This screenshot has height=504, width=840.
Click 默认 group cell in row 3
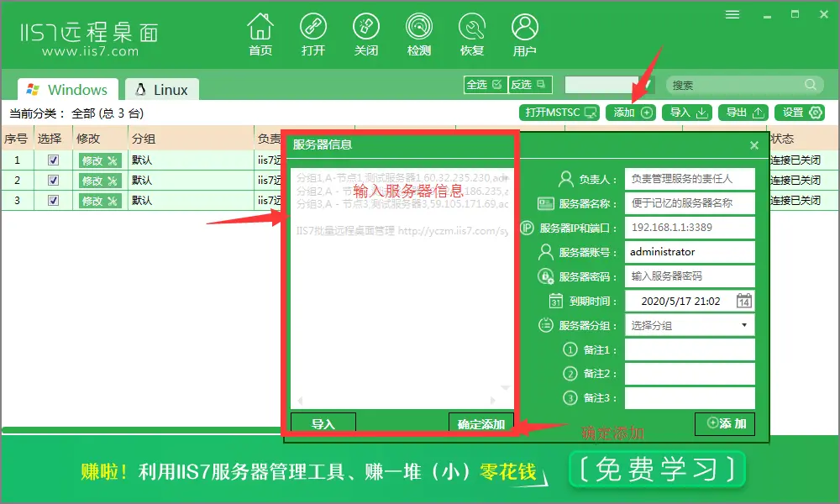[x=190, y=201]
